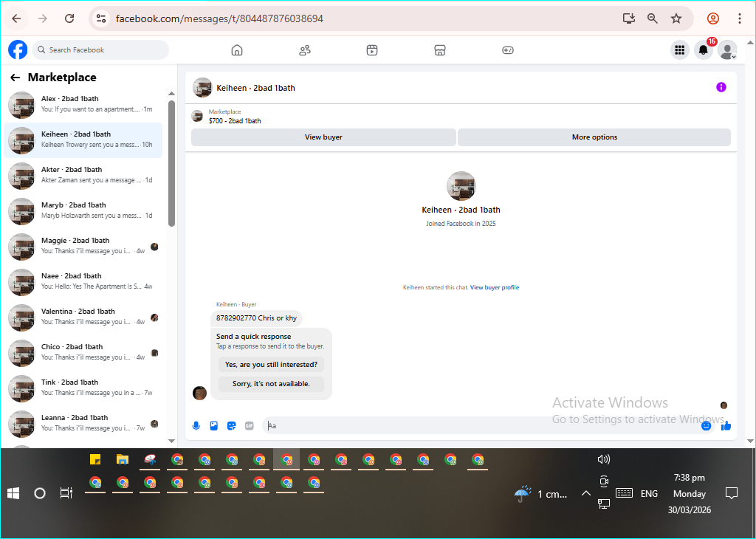The height and width of the screenshot is (539, 756).
Task: Open File Explorer from the taskbar
Action: [x=123, y=459]
